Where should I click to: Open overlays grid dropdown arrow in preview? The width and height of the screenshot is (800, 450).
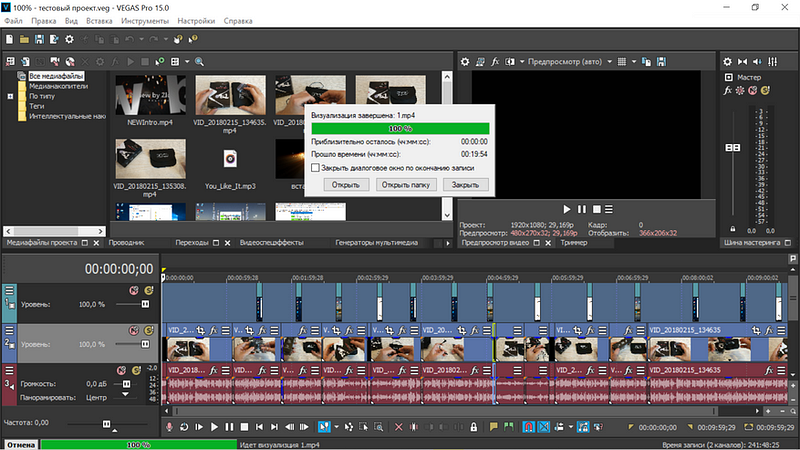click(x=634, y=62)
